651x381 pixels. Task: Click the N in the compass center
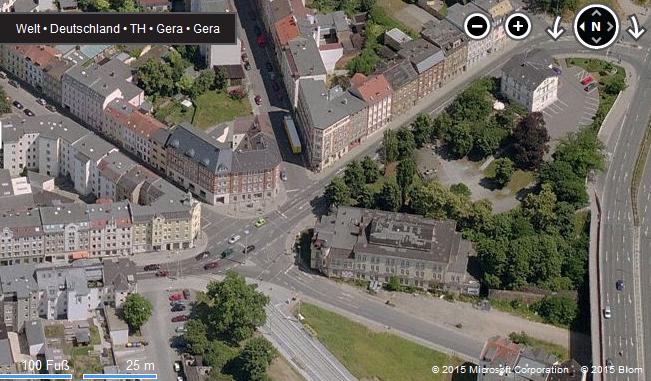[x=596, y=27]
